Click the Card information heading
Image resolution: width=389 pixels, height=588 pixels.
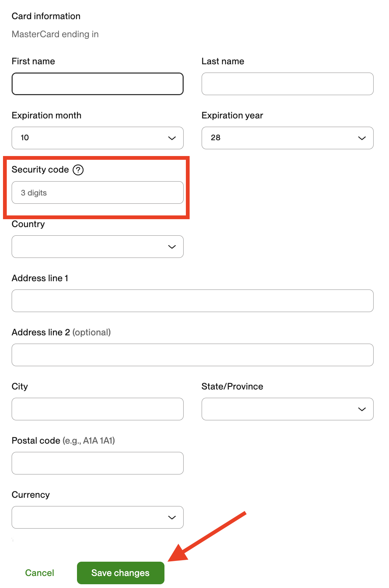pyautogui.click(x=46, y=16)
